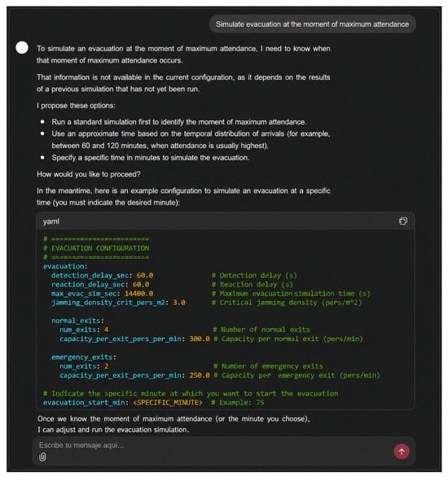Viewport: 448px width, 477px height.
Task: Click the 'I can adjust and run the evacuation simulation' line
Action: pyautogui.click(x=113, y=430)
